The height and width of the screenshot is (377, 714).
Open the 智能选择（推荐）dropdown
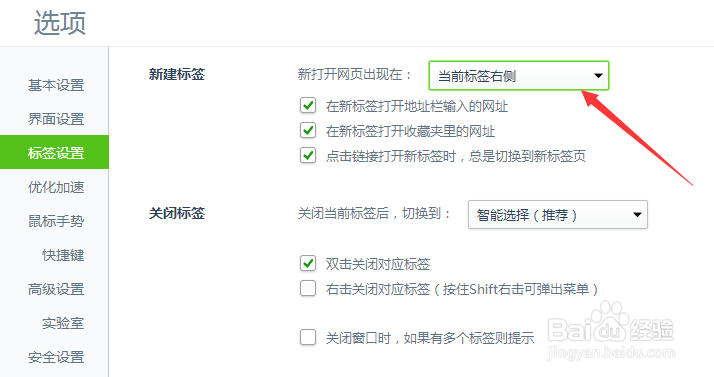[558, 214]
